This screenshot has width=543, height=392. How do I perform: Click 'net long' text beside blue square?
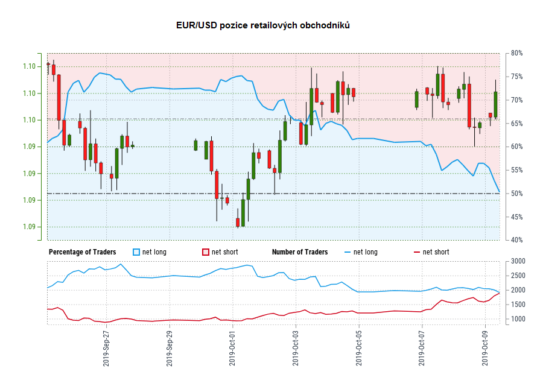[154, 252]
